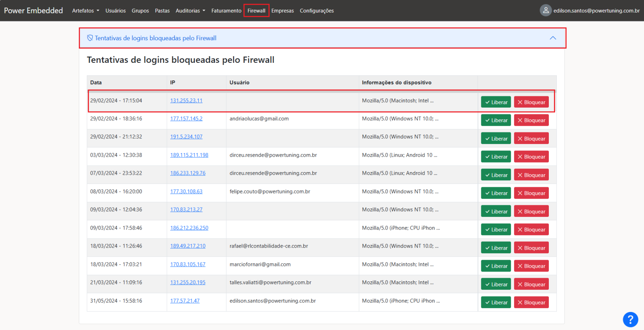Click the user avatar icon in header
Viewport: 644px width, 330px height.
(545, 10)
